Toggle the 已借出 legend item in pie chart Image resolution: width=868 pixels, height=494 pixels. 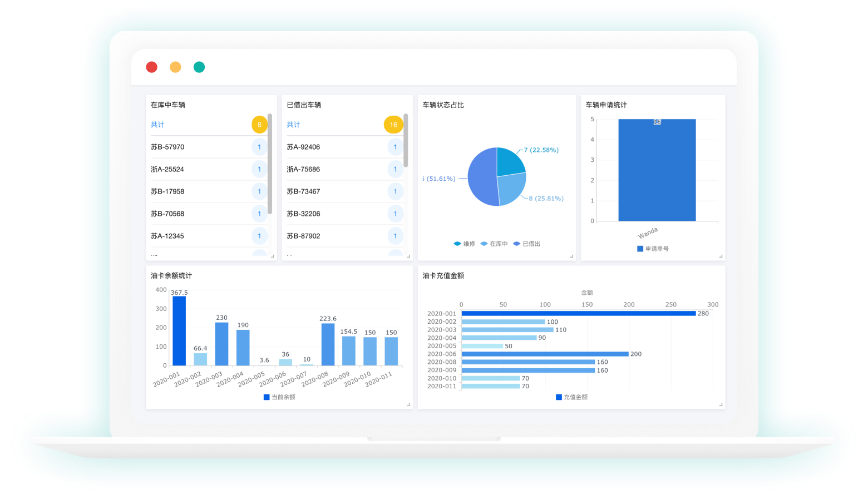coord(526,244)
